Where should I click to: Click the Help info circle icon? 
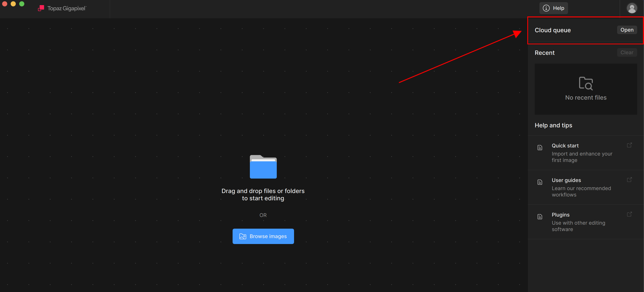(x=546, y=8)
